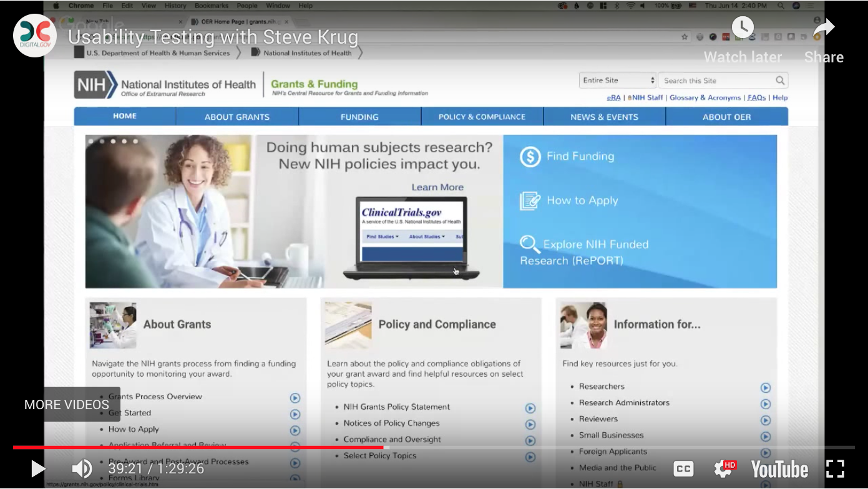
Task: Click the Find Funding dollar icon
Action: (530, 157)
